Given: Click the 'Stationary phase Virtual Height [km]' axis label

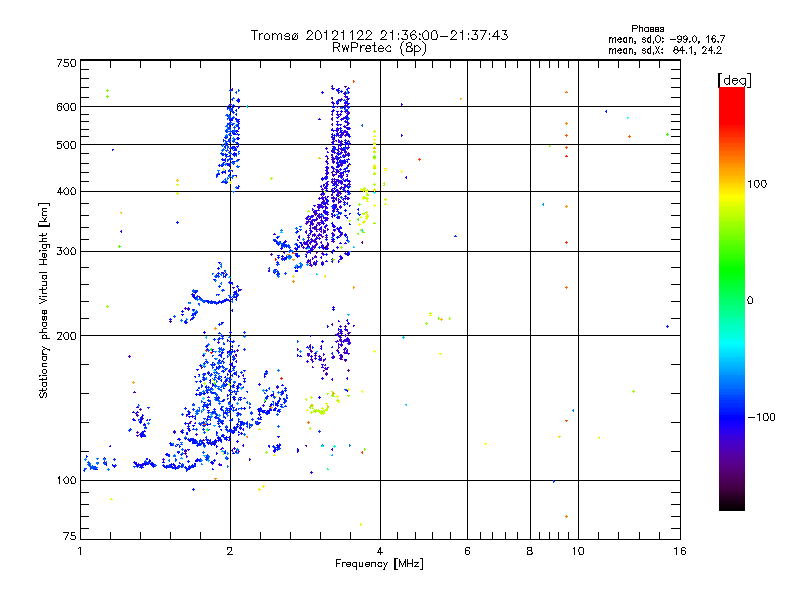Looking at the screenshot, I should click(x=44, y=301).
